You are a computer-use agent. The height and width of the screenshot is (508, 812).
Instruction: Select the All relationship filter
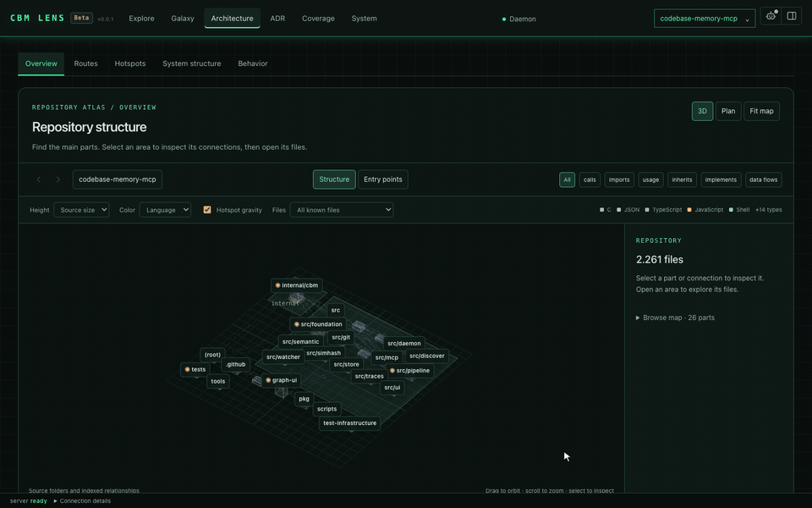[567, 179]
